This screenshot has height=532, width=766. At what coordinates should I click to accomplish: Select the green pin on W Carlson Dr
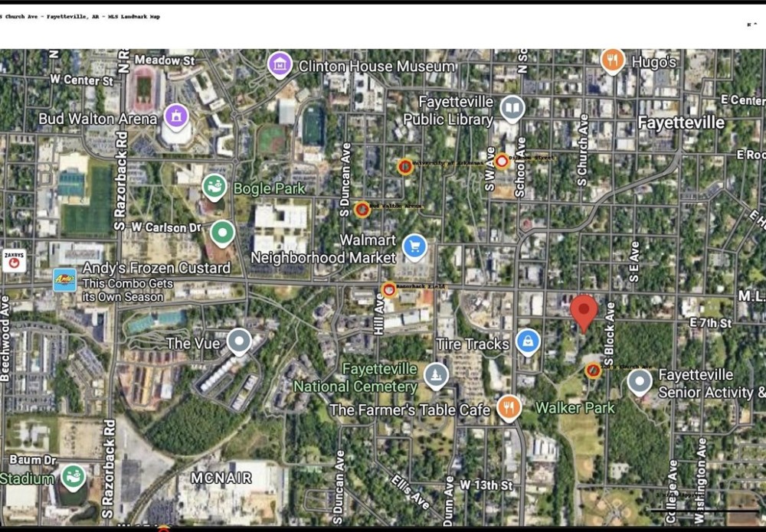(222, 231)
